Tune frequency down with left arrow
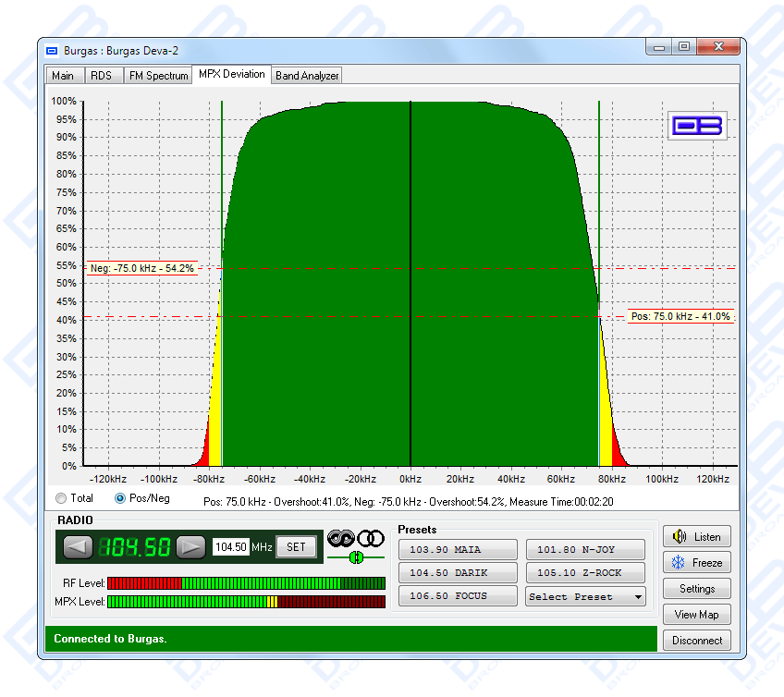Screen dimensions: 784x697 tap(78, 547)
